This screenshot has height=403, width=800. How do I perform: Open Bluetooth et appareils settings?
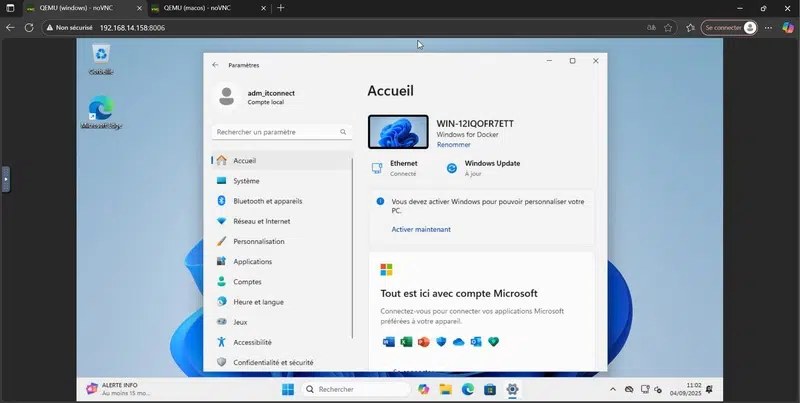[x=267, y=201]
